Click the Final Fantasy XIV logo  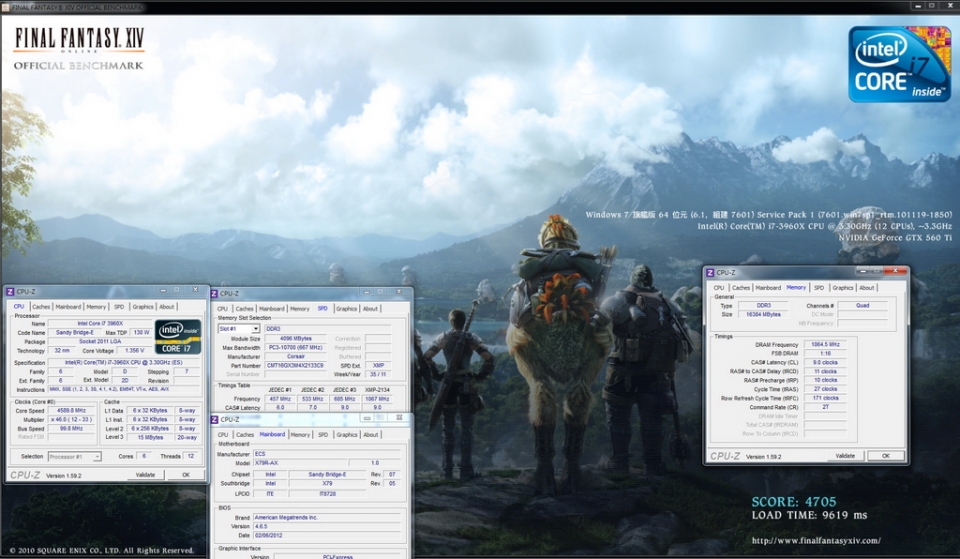[x=79, y=48]
